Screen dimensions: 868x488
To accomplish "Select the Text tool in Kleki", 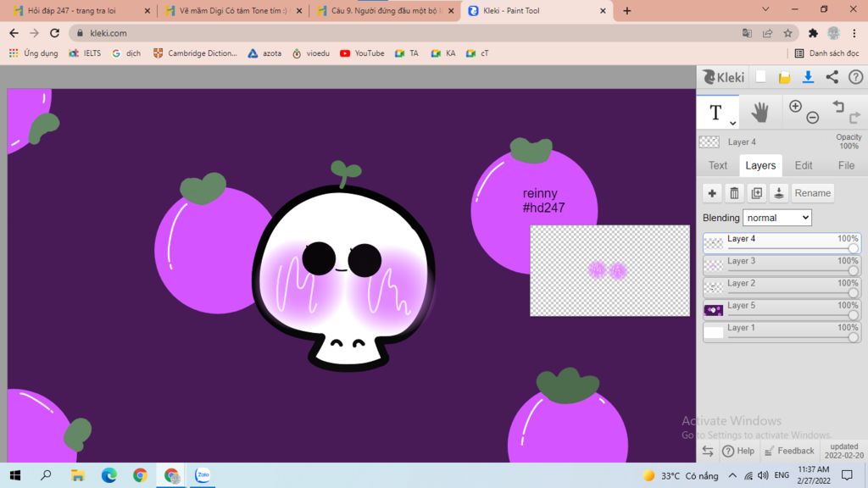I will [x=715, y=113].
